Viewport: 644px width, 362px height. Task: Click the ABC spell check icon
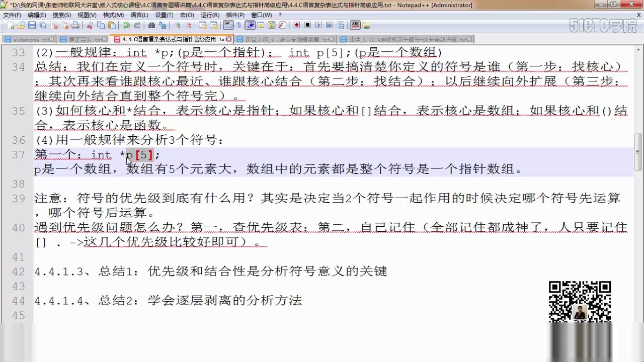pyautogui.click(x=355, y=25)
